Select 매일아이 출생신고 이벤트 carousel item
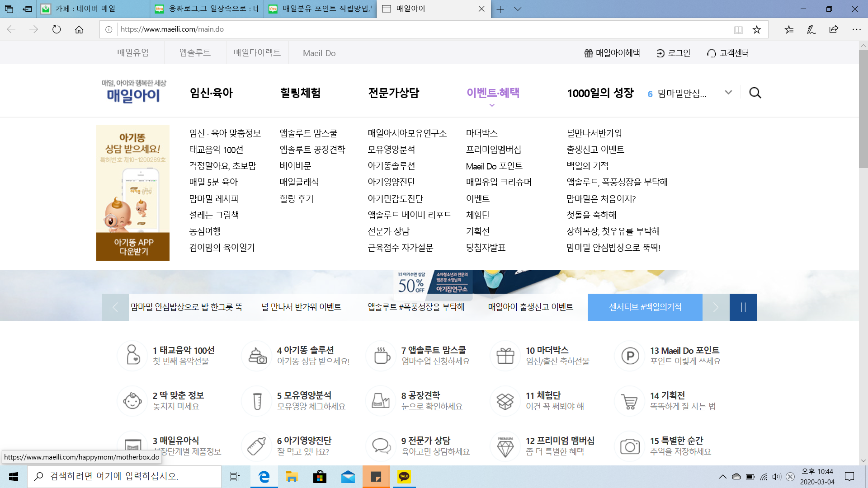Image resolution: width=868 pixels, height=488 pixels. [x=531, y=307]
